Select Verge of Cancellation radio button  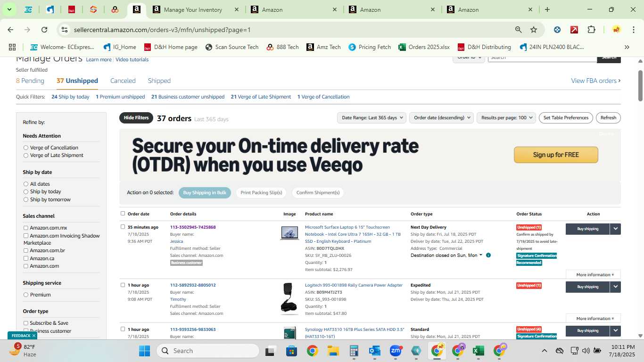pyautogui.click(x=26, y=148)
